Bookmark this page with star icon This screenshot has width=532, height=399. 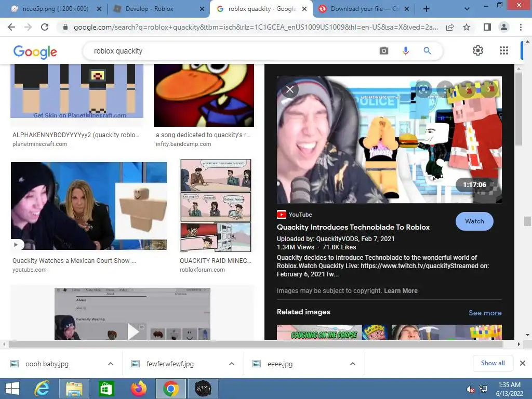(x=467, y=27)
